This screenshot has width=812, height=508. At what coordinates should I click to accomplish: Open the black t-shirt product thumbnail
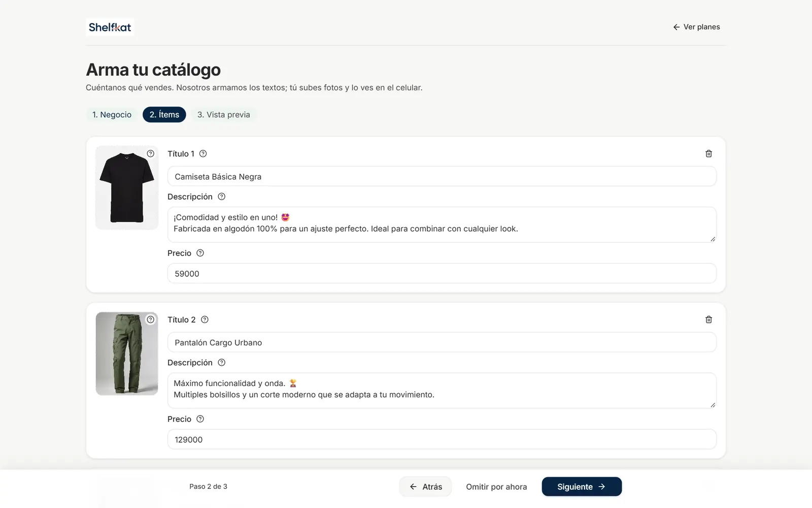(x=127, y=187)
